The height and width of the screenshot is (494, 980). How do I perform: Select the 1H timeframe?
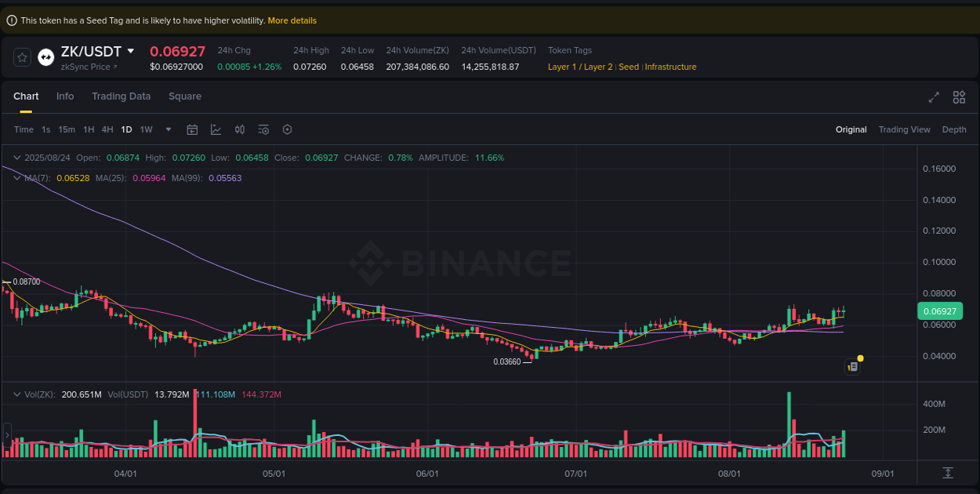(89, 129)
